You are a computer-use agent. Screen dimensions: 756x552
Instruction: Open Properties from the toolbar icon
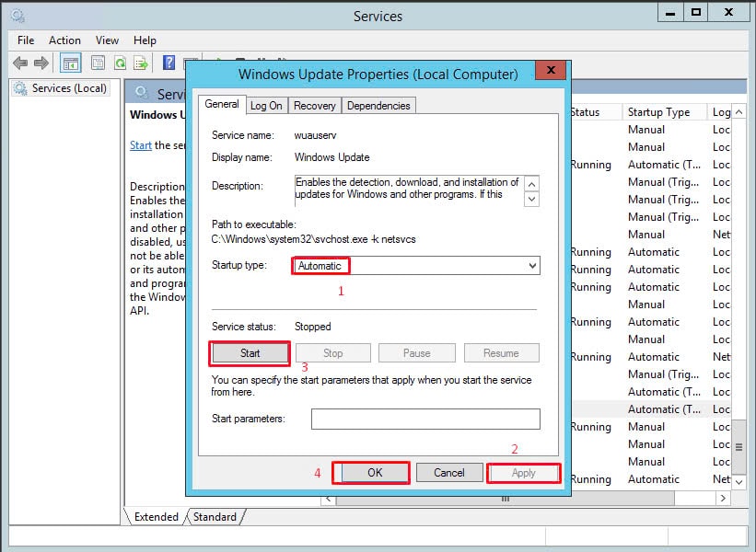pos(98,63)
